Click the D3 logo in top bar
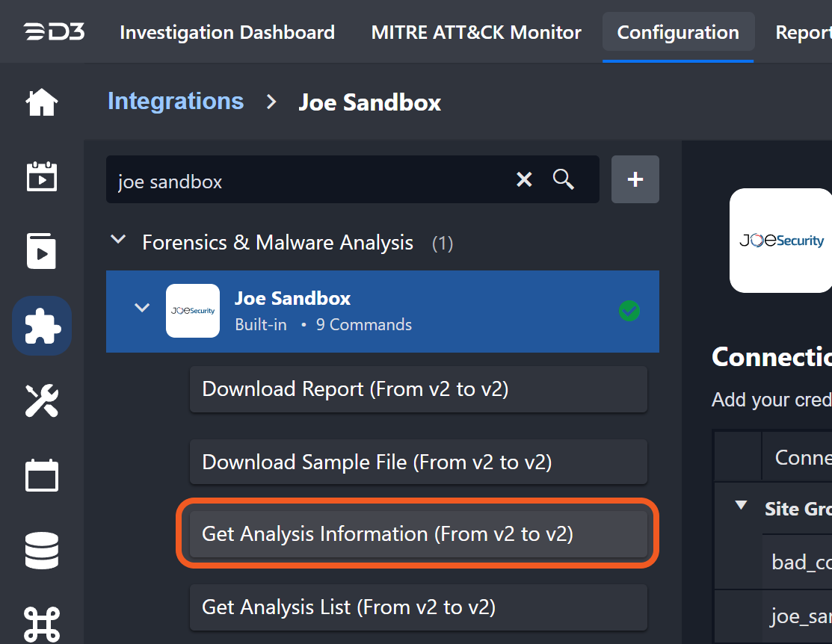The width and height of the screenshot is (832, 644). pyautogui.click(x=53, y=32)
